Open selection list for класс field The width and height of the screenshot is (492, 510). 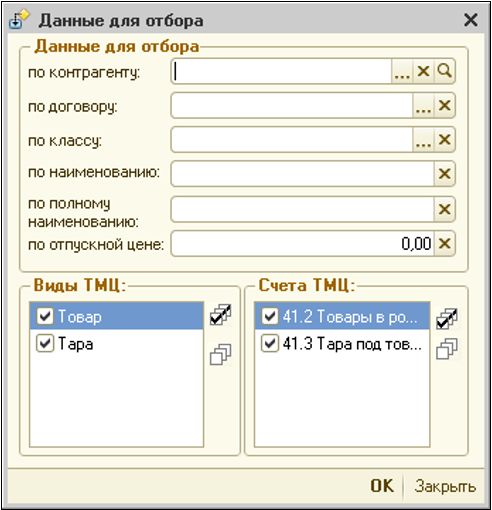tap(423, 140)
